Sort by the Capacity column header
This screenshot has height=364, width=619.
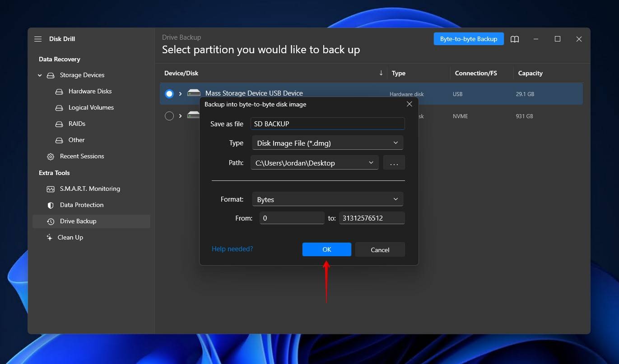(x=531, y=73)
